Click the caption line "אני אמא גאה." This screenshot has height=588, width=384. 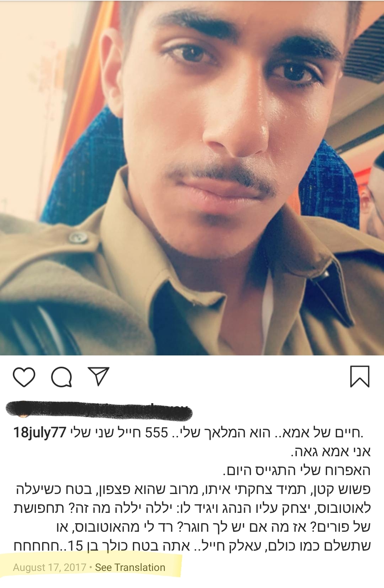pyautogui.click(x=331, y=452)
